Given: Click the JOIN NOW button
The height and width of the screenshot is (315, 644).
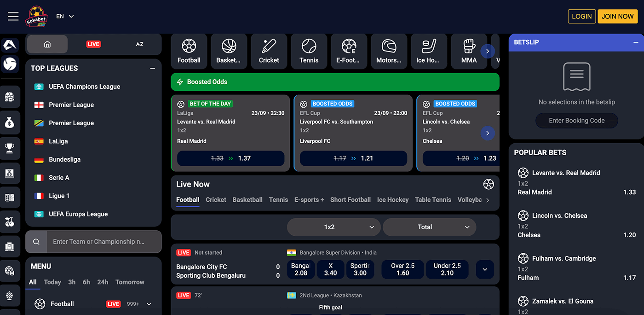Looking at the screenshot, I should (x=617, y=16).
